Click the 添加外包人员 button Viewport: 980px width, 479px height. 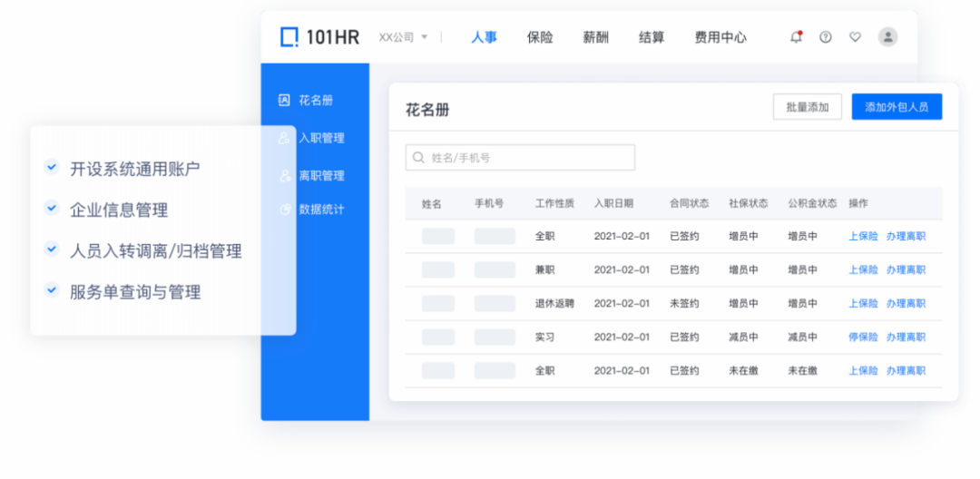coord(896,107)
